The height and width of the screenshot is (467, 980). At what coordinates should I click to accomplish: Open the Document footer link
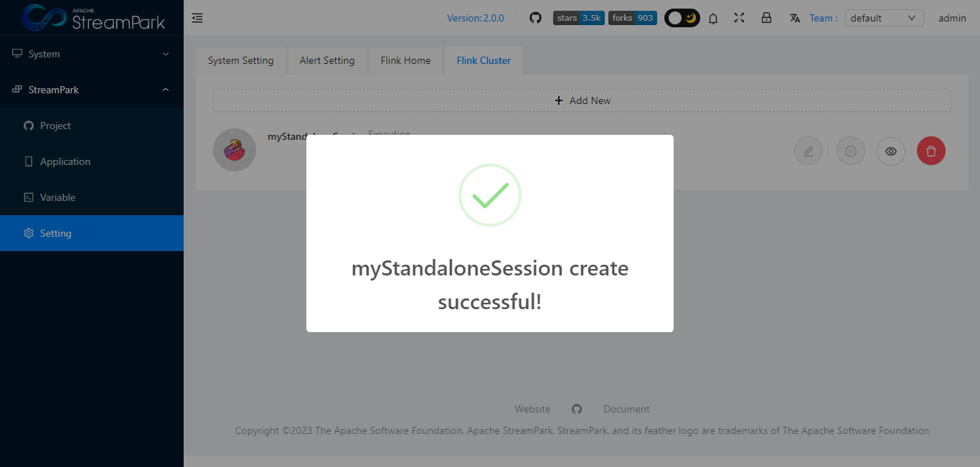[x=626, y=409]
